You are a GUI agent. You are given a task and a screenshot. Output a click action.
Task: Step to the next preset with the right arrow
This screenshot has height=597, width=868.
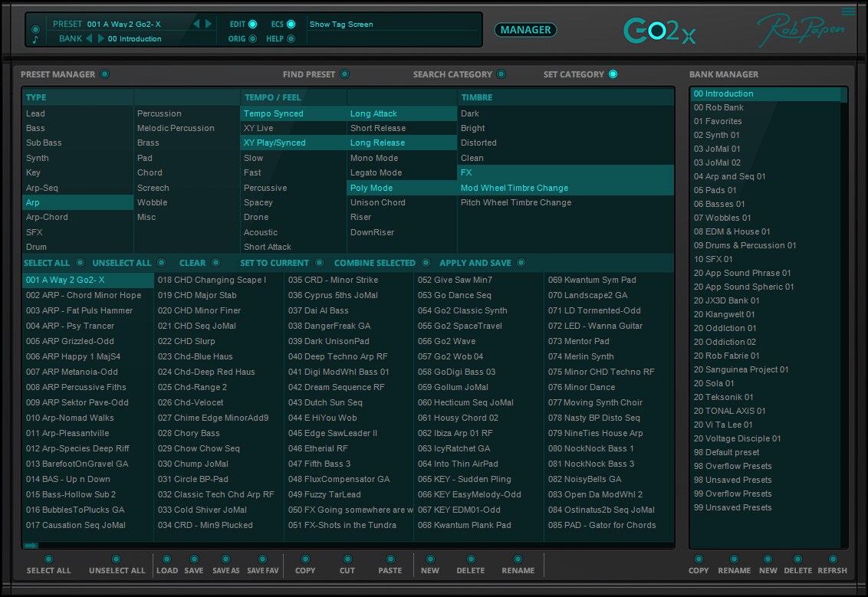208,24
